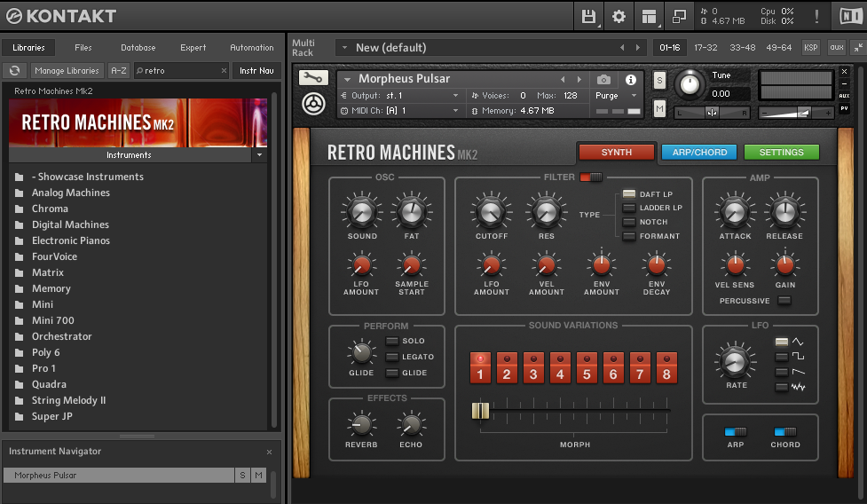
Task: Switch to the Database tab
Action: pos(138,48)
